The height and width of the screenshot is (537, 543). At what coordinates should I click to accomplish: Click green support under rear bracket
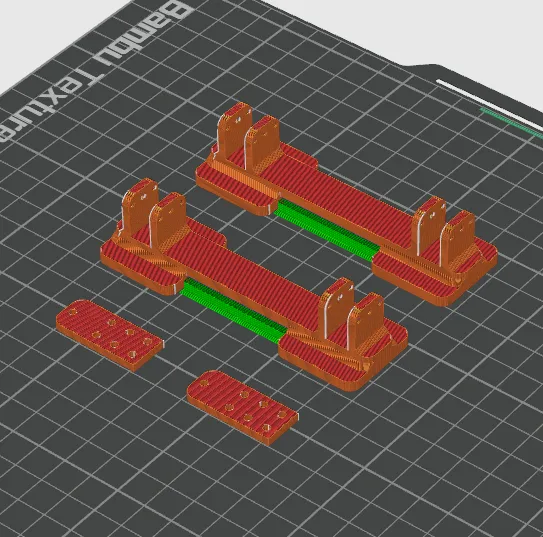pyautogui.click(x=327, y=230)
